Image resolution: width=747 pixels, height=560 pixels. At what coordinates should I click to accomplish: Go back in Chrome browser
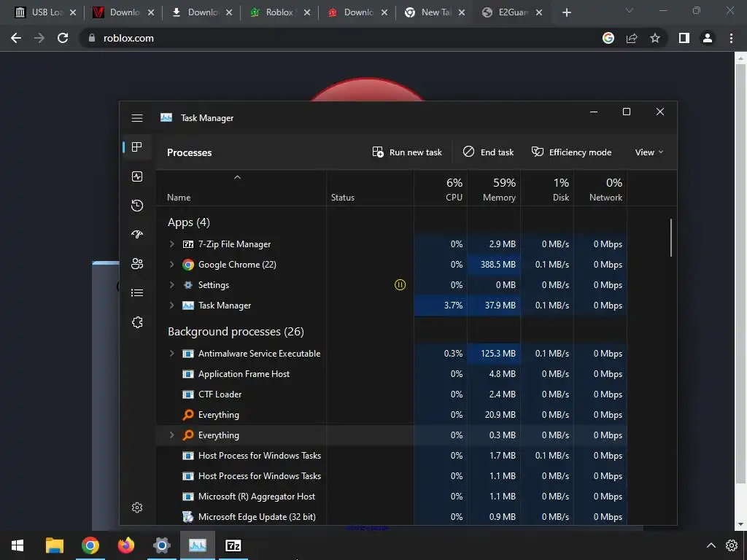(16, 38)
